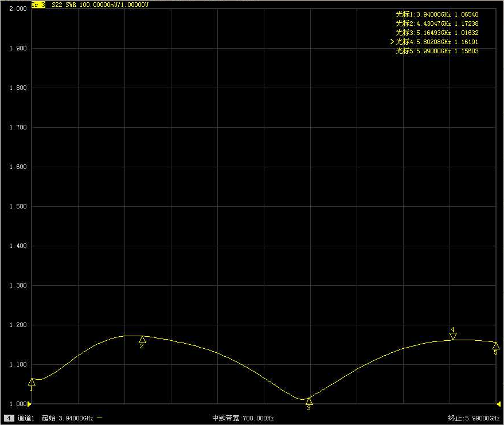Viewport: 504px width, 425px height.
Task: Click marker 3 triangle at curve minimum
Action: pyautogui.click(x=309, y=402)
